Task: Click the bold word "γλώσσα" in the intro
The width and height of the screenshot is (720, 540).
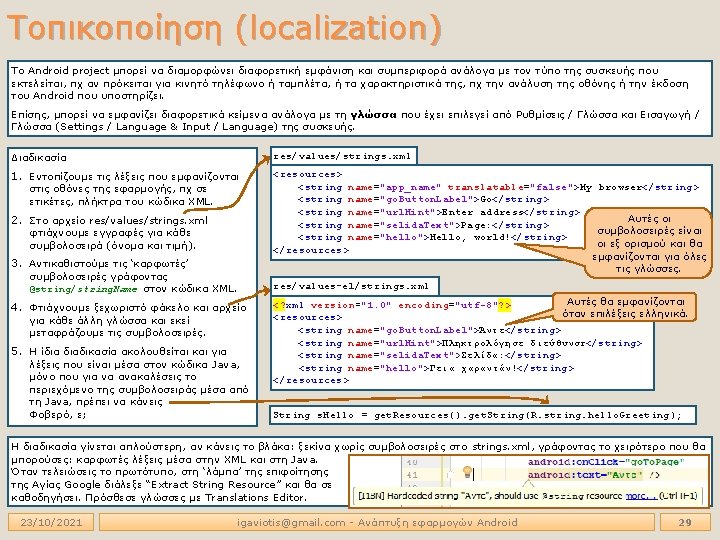Action: click(x=373, y=114)
